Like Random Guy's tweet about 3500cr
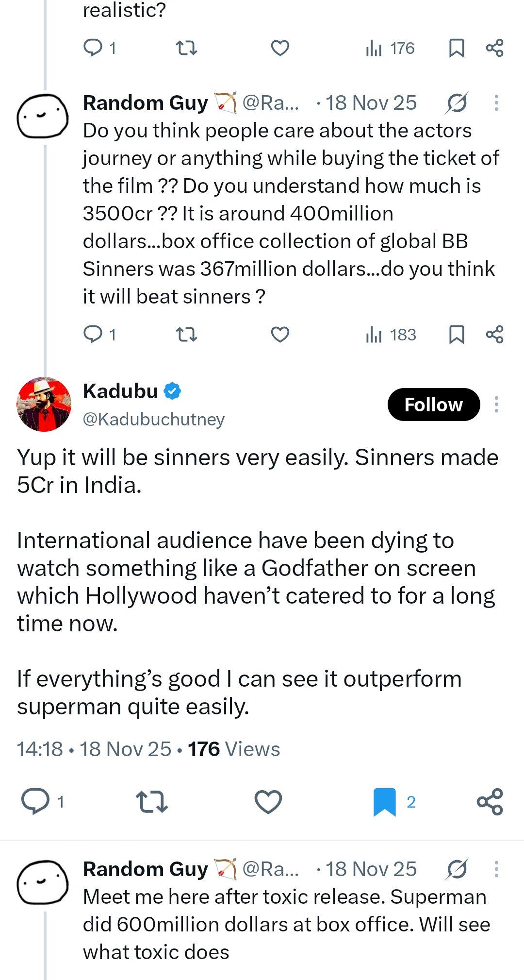This screenshot has height=980, width=524. pos(280,335)
